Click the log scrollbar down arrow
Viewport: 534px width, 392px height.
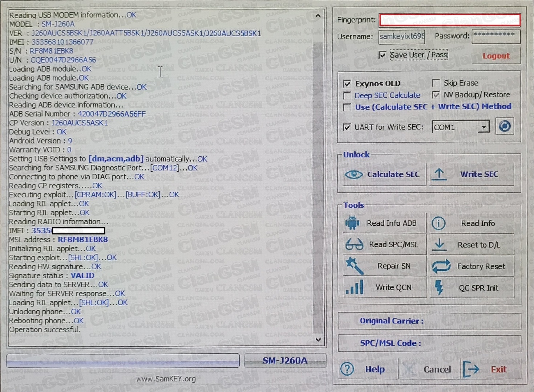coord(318,340)
